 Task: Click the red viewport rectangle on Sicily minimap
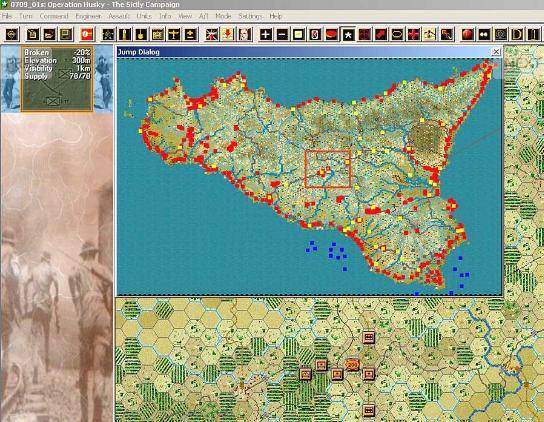point(328,169)
